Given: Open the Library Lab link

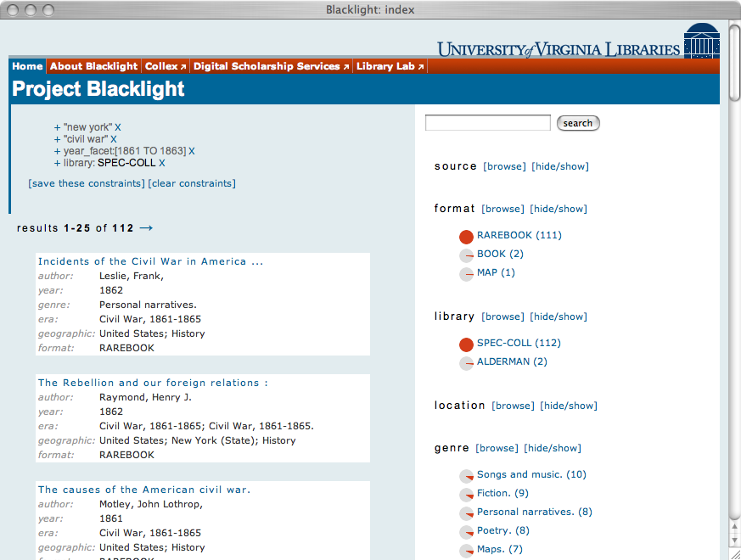Looking at the screenshot, I should point(390,66).
